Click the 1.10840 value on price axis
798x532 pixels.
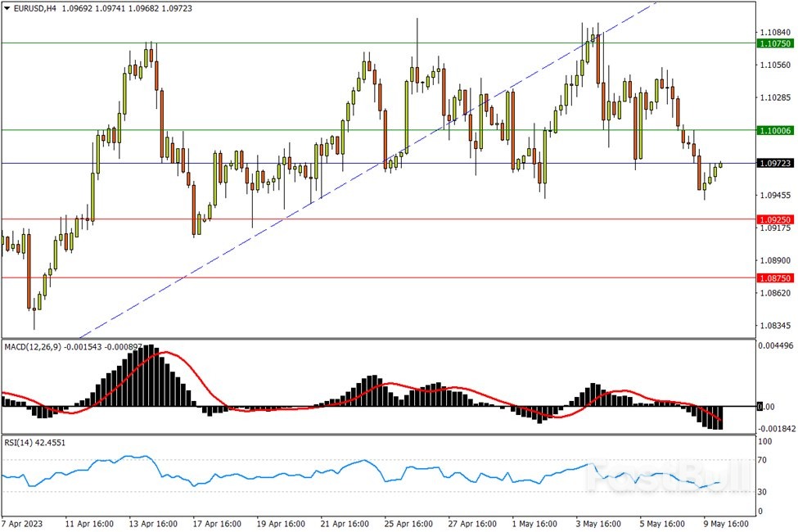[x=773, y=33]
